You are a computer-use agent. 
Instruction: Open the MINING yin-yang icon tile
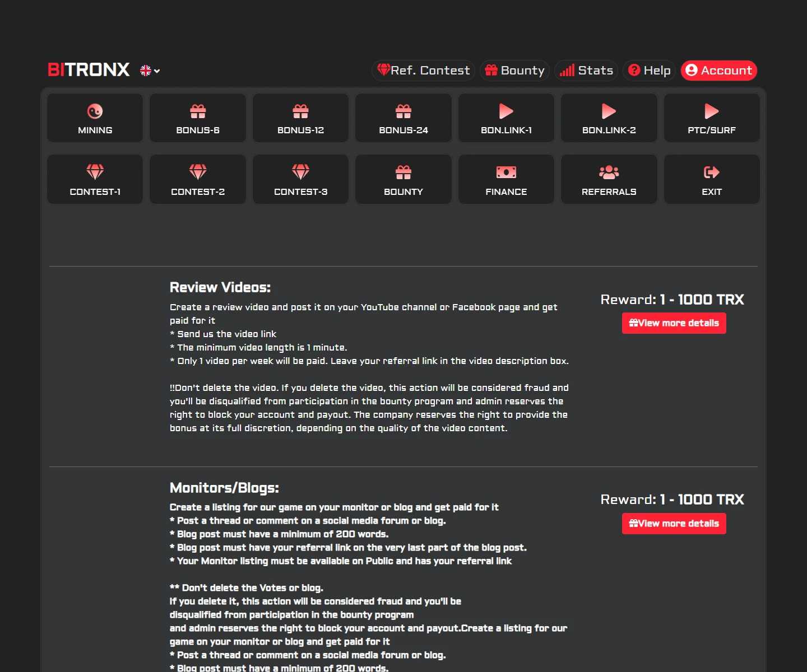(95, 118)
